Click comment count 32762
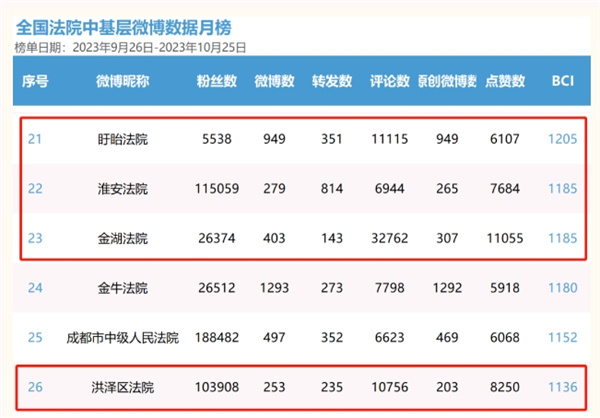Screen dimensions: 600x418 click(390, 238)
